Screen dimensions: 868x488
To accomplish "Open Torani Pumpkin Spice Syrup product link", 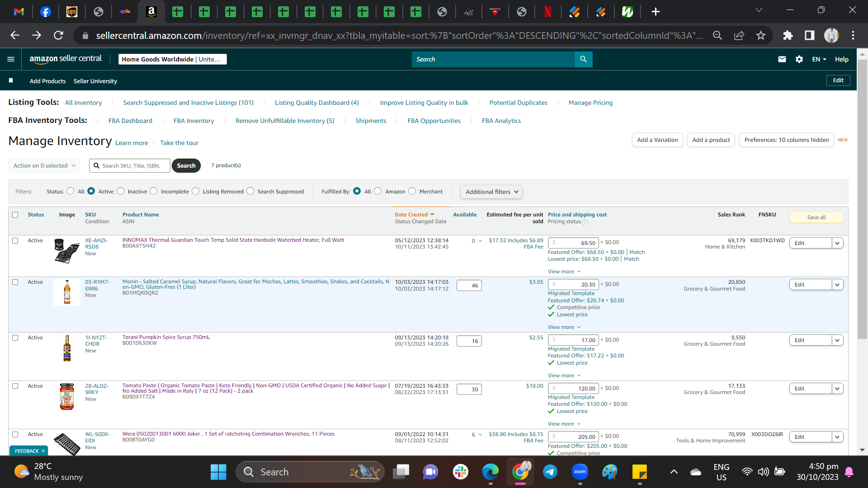I will (166, 338).
